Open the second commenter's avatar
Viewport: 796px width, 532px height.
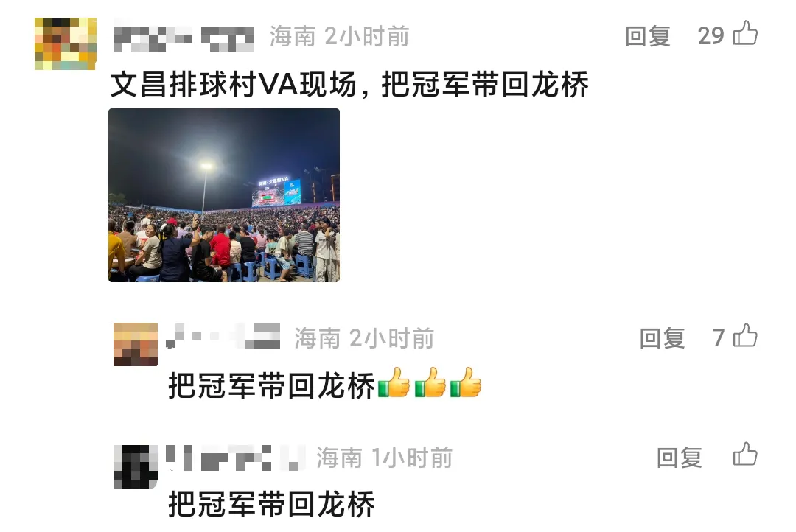[136, 344]
